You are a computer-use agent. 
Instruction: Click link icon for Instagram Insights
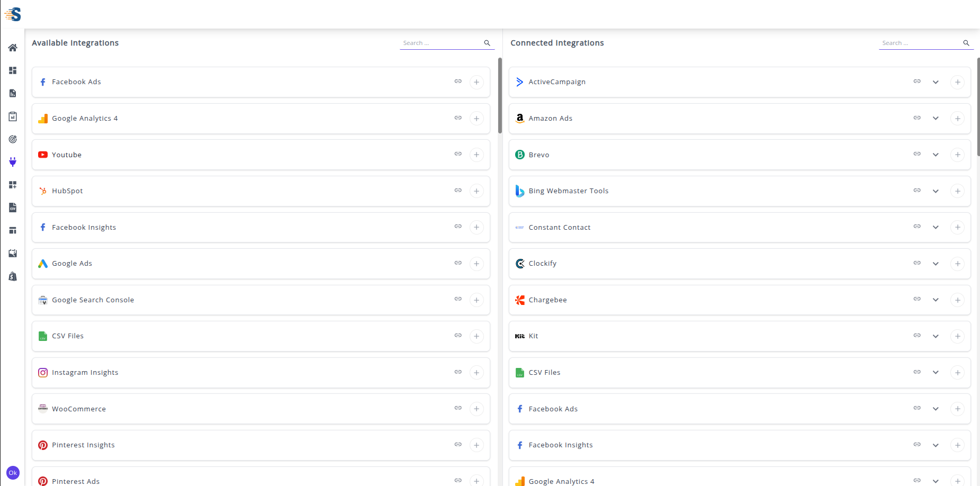coord(458,372)
